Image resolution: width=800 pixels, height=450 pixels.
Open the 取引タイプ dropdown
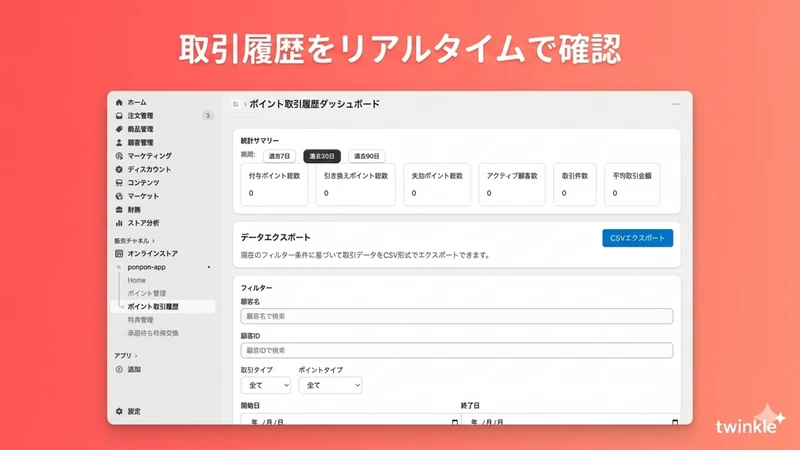pyautogui.click(x=266, y=385)
